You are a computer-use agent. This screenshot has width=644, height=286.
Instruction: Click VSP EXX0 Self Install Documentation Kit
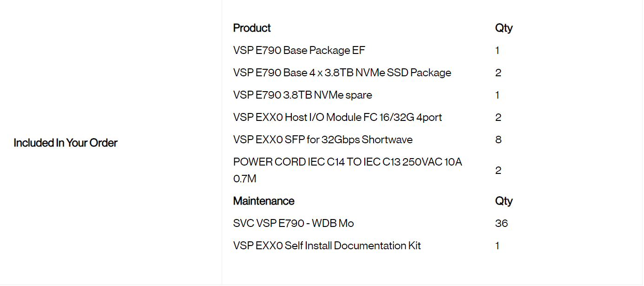coord(327,246)
